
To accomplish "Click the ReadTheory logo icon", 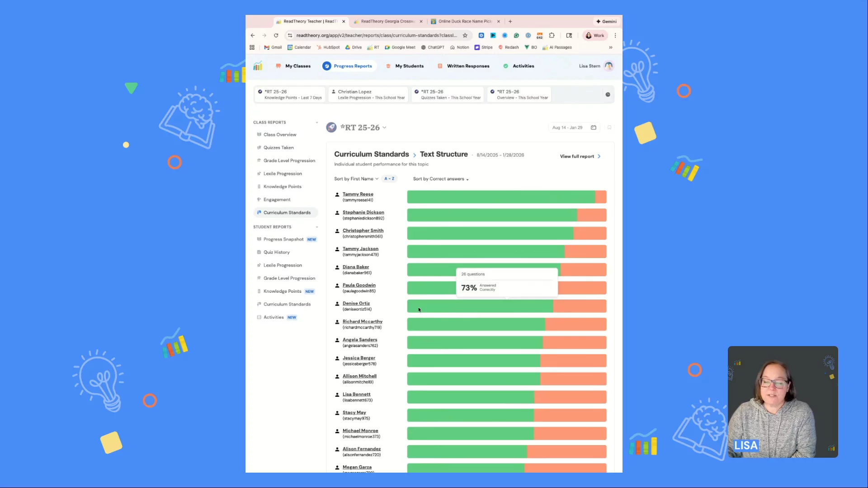I will tap(258, 66).
